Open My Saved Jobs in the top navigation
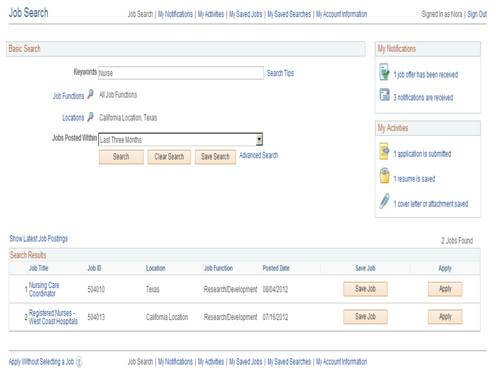496x385 pixels. (245, 14)
